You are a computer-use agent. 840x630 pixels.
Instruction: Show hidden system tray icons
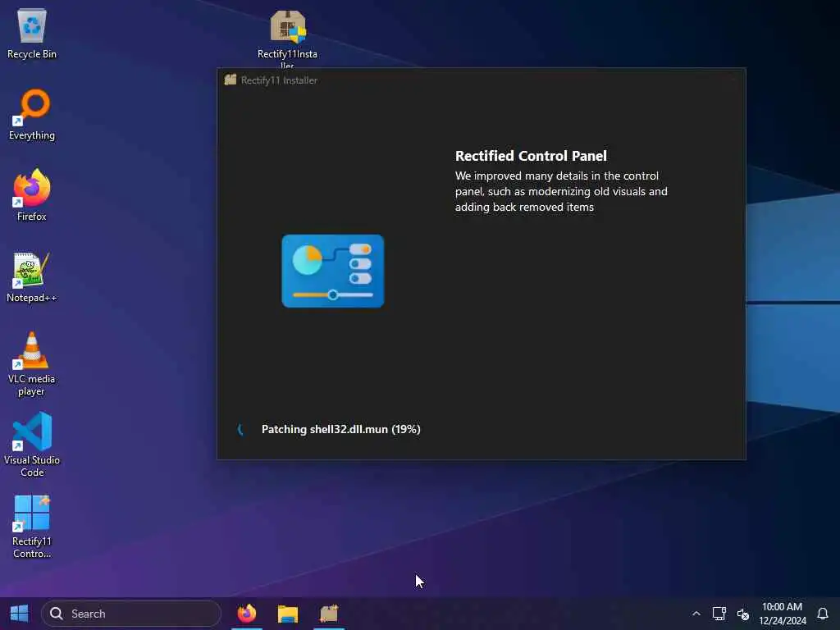click(x=696, y=614)
